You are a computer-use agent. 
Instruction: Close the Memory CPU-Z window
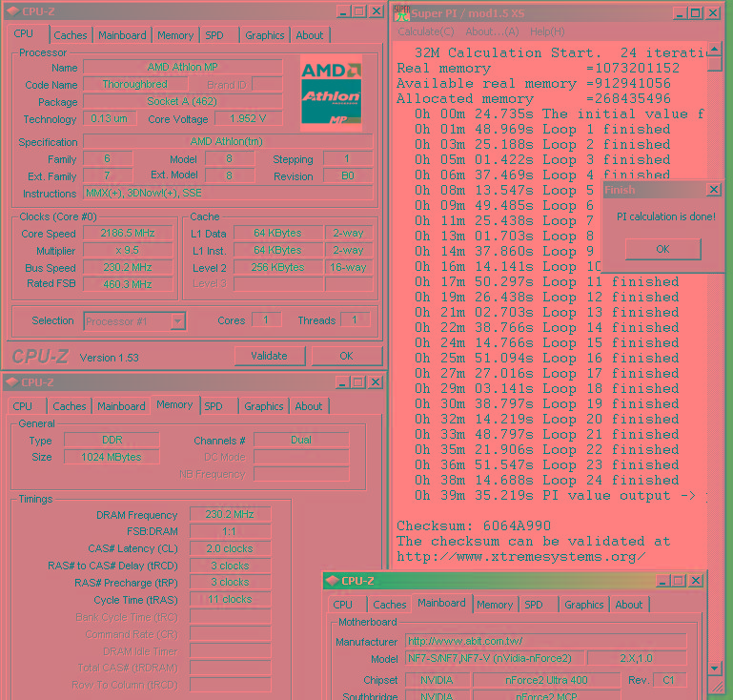coord(376,382)
